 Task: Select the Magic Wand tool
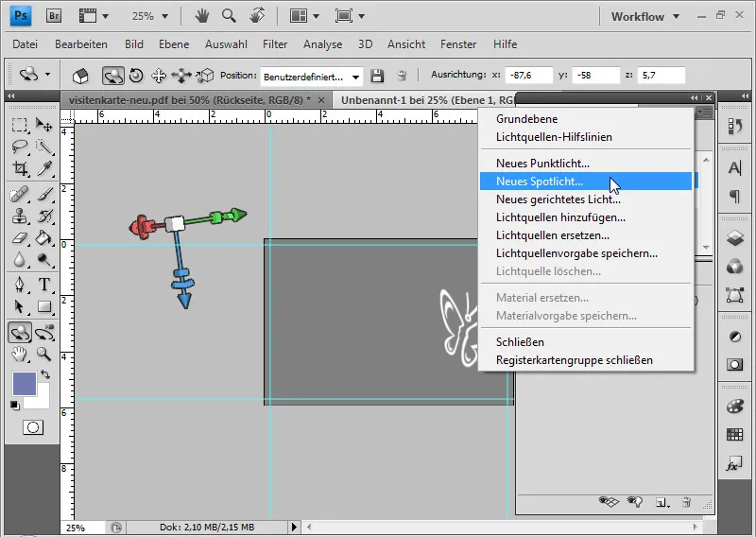click(44, 147)
